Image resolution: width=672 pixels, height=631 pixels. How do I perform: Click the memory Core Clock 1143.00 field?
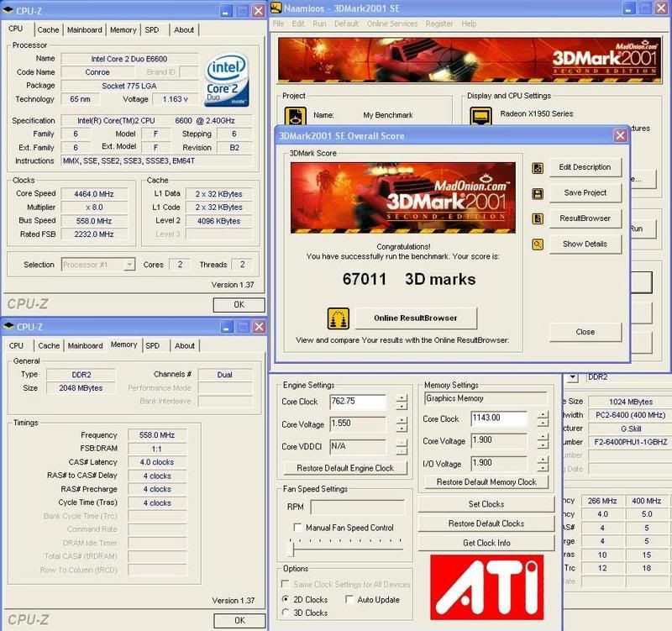point(499,418)
